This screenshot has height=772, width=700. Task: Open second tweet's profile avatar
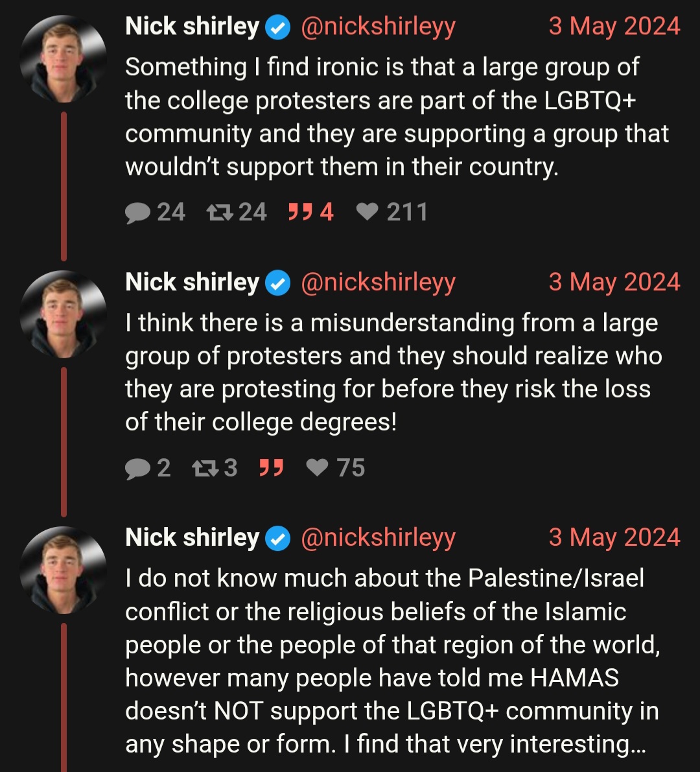click(63, 314)
